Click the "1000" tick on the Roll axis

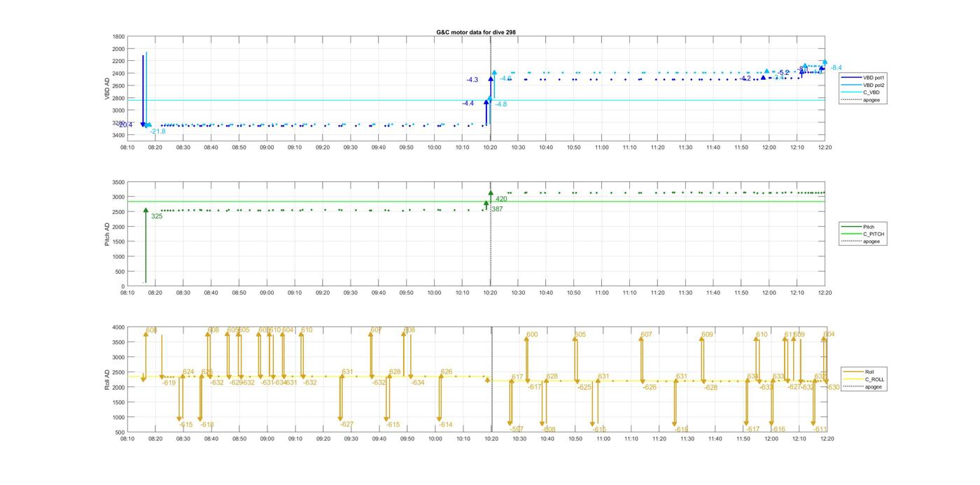click(118, 417)
